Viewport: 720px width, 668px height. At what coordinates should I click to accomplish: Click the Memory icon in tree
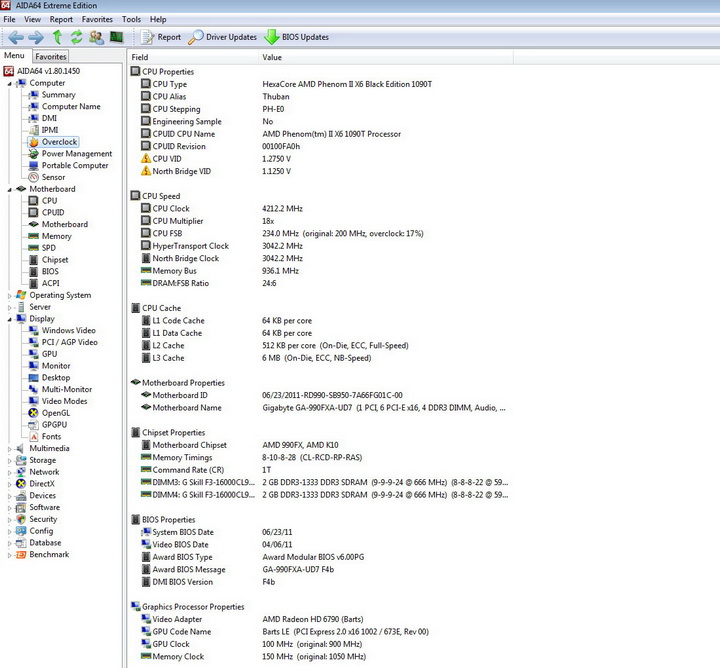pyautogui.click(x=33, y=236)
